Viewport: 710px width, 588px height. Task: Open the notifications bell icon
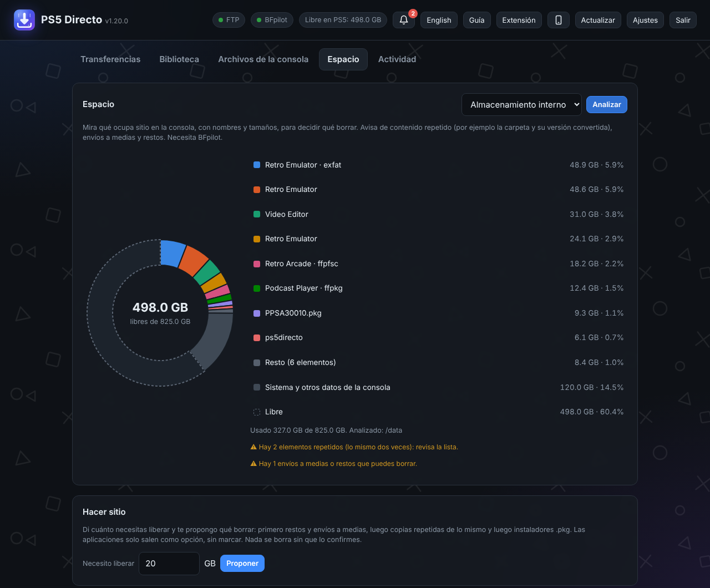(404, 20)
